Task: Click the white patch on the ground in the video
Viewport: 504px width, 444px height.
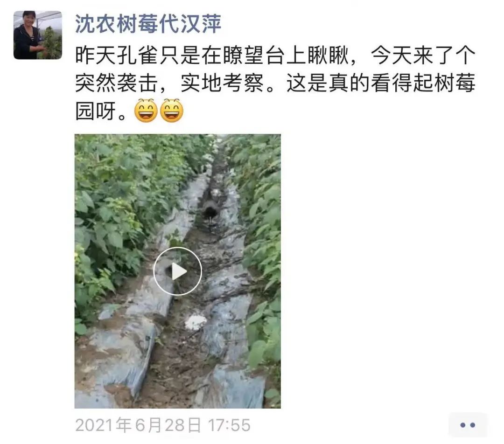Action: click(196, 322)
